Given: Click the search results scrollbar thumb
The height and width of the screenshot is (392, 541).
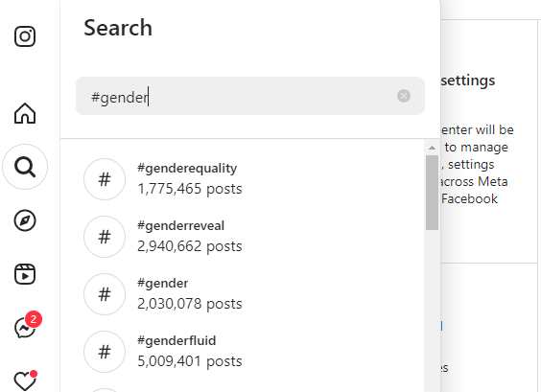Looking at the screenshot, I should 432,193.
